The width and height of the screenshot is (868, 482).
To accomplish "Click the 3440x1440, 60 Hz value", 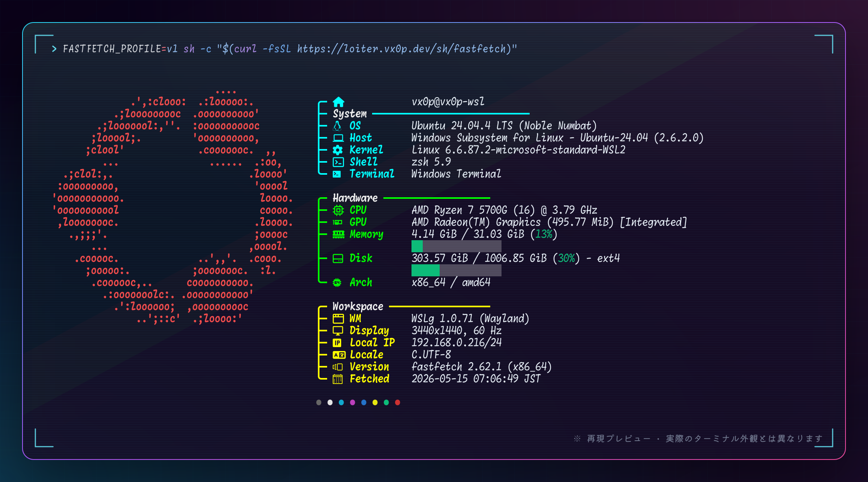I will coord(457,331).
